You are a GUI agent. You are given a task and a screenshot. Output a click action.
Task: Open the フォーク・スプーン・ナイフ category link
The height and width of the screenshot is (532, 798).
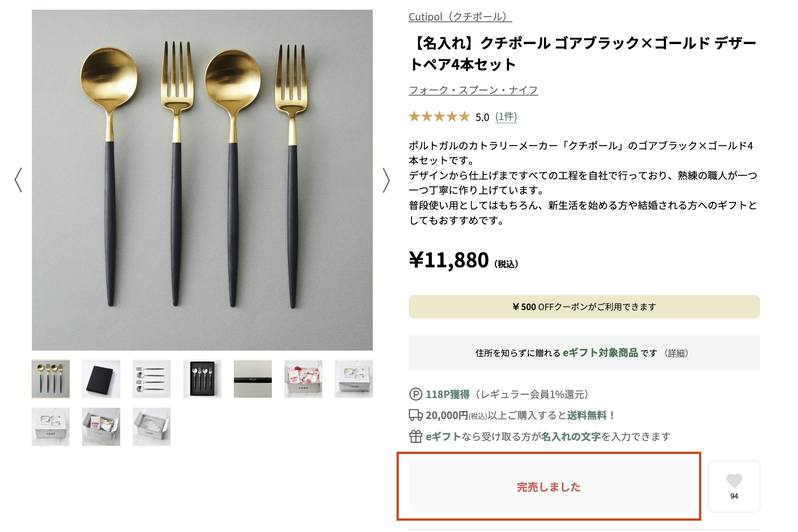coord(473,90)
